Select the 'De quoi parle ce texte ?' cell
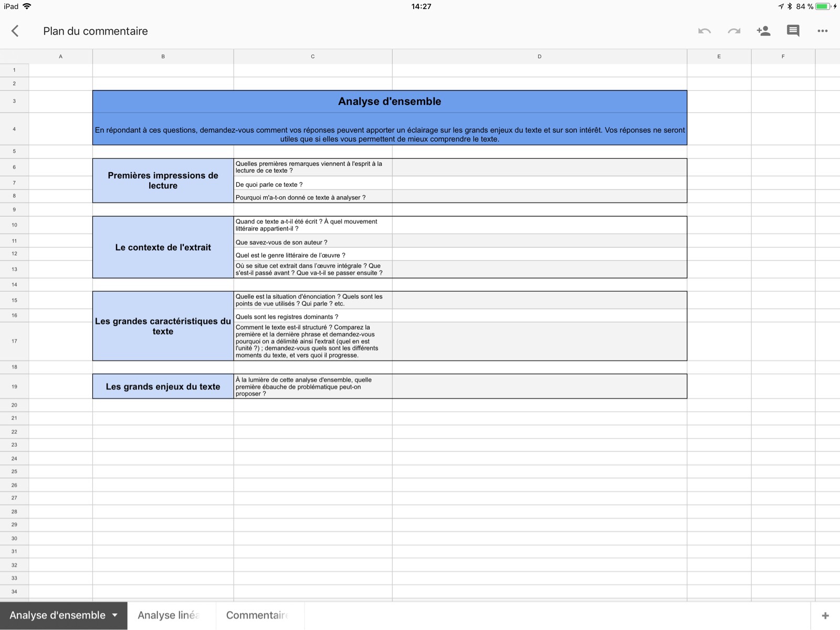Screen dimensions: 840x630 [313, 183]
